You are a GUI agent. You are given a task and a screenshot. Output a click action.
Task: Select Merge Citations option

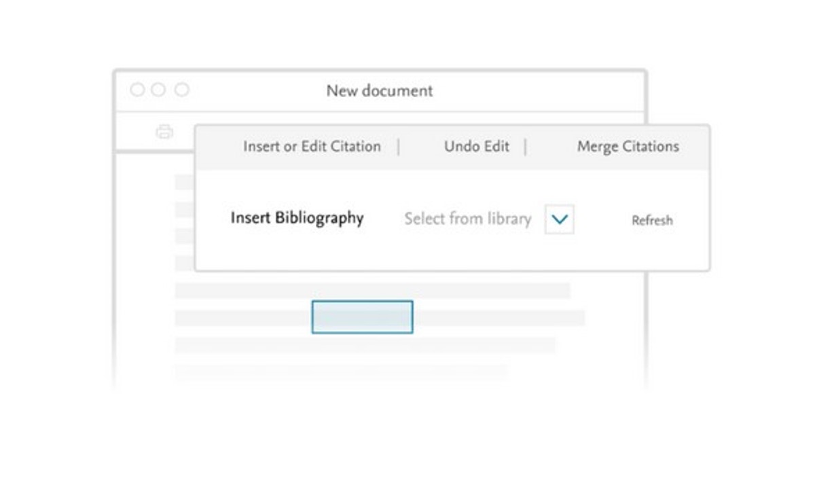click(x=628, y=147)
